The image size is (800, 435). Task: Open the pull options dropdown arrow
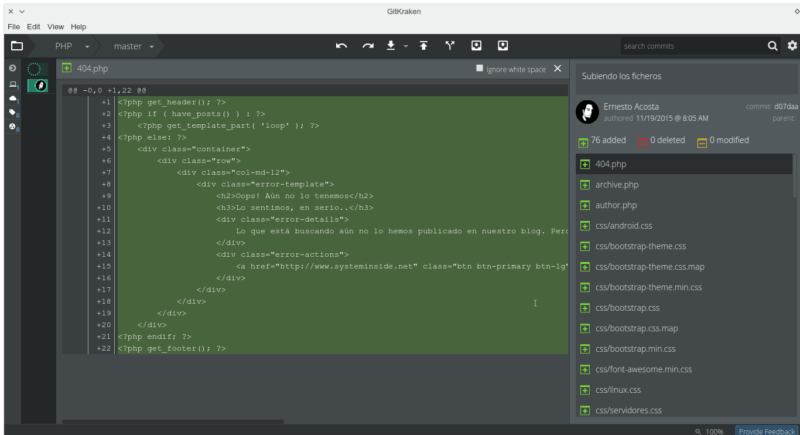tap(406, 46)
